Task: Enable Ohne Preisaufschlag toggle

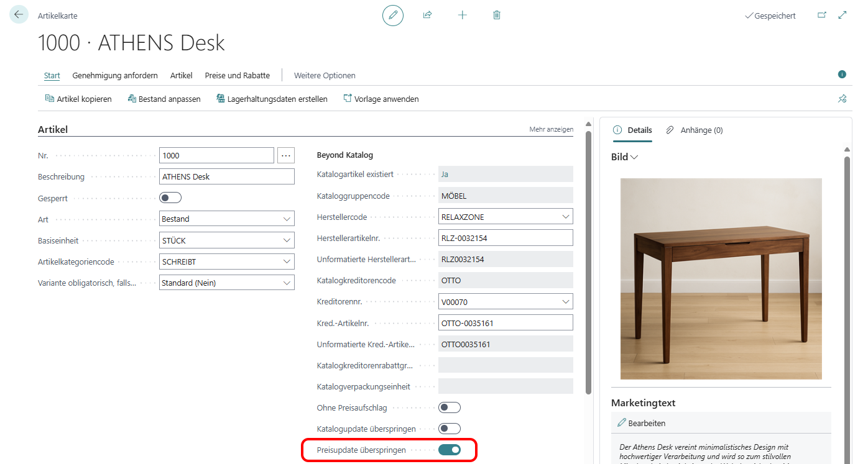Action: pos(449,407)
